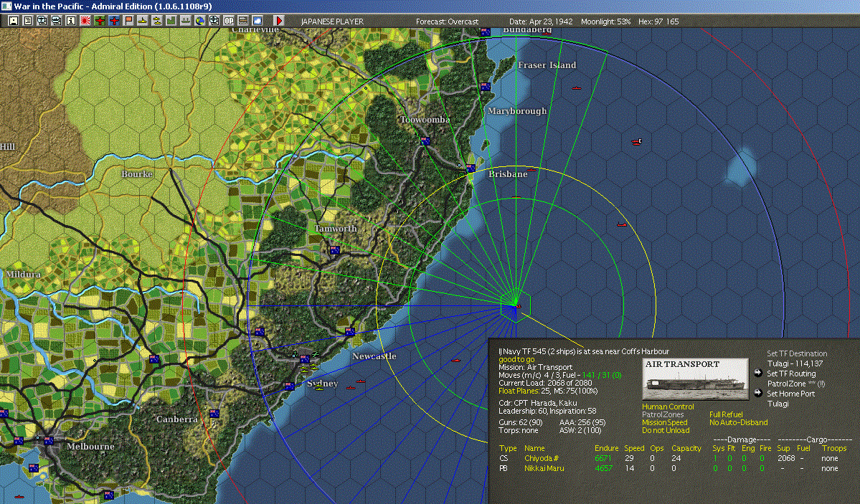
Task: Click 'Float Planes' status line
Action: click(548, 391)
